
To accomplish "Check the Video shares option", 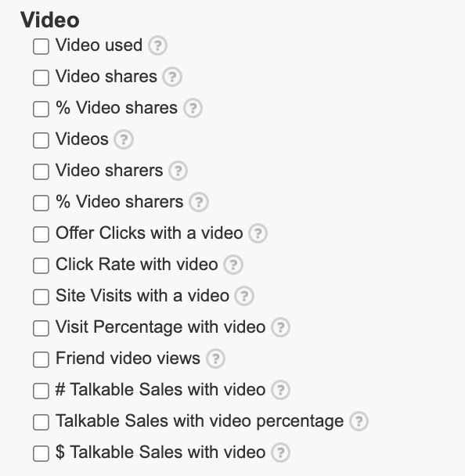I will tap(41, 78).
